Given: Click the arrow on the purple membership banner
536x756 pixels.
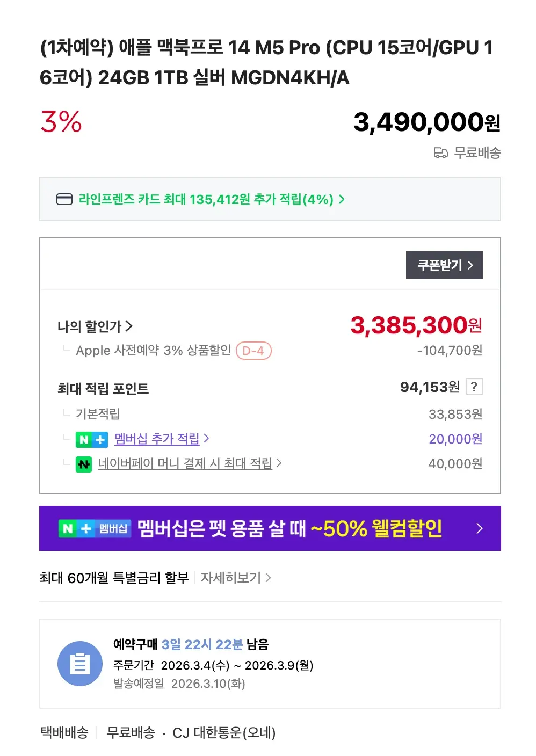Looking at the screenshot, I should (x=479, y=528).
